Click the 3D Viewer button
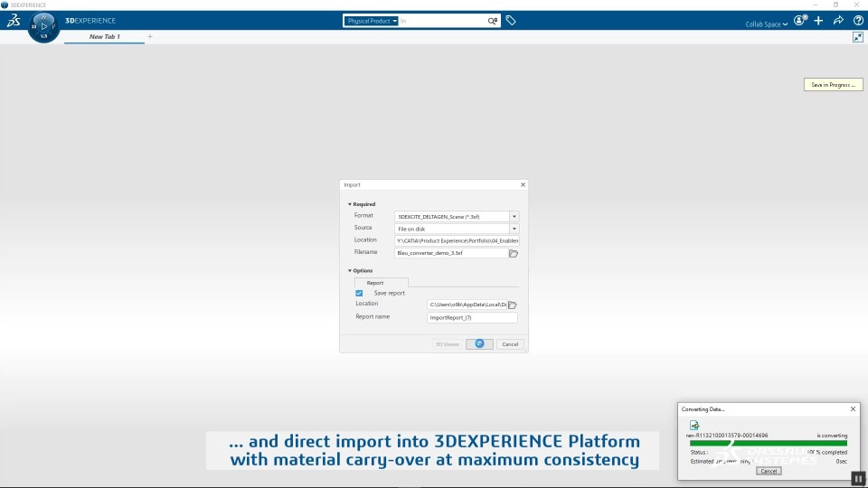 click(448, 344)
